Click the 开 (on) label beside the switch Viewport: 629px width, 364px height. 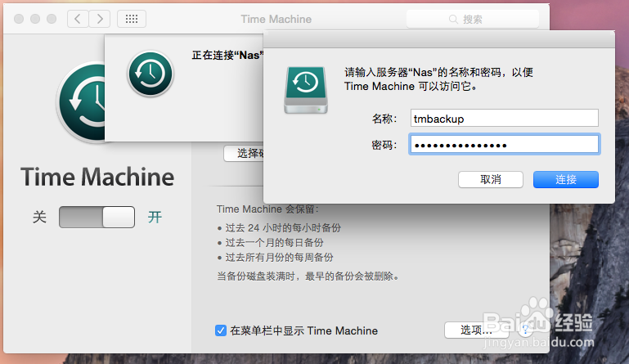155,217
